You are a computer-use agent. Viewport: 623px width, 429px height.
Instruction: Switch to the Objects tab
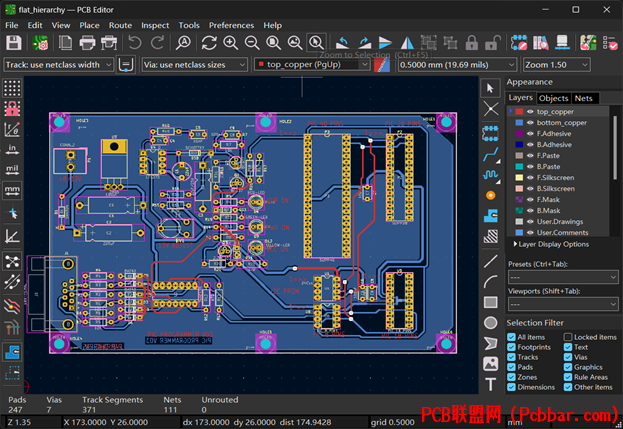(553, 98)
